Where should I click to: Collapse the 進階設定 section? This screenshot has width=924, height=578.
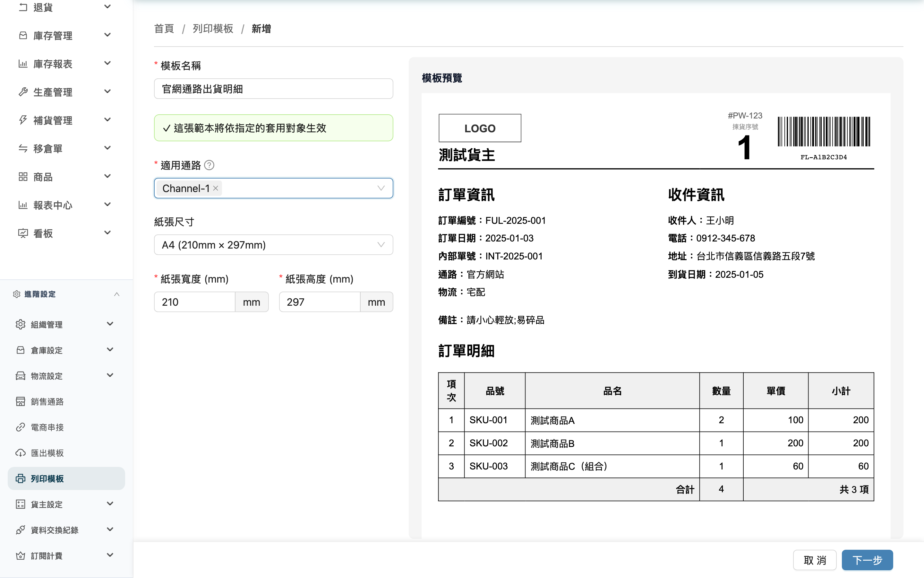(117, 294)
